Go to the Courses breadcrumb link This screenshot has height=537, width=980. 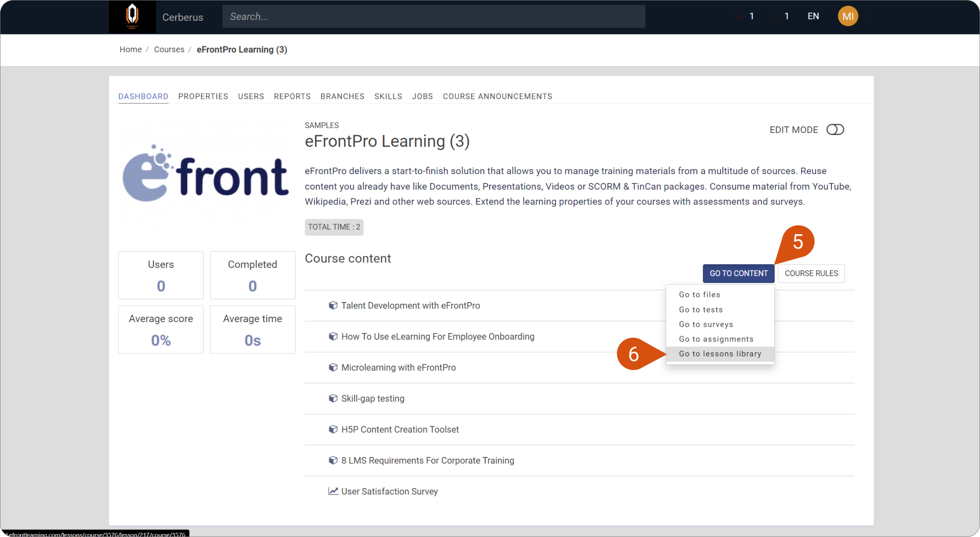[169, 49]
